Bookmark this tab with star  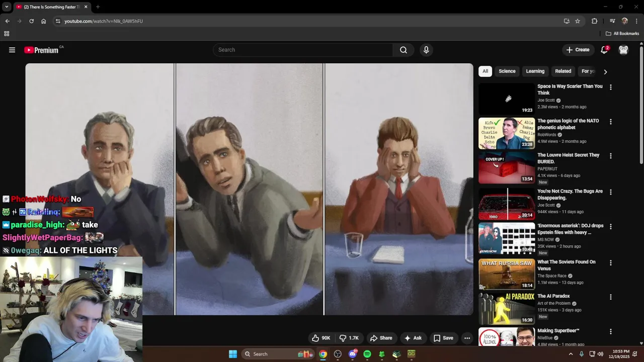pyautogui.click(x=578, y=21)
